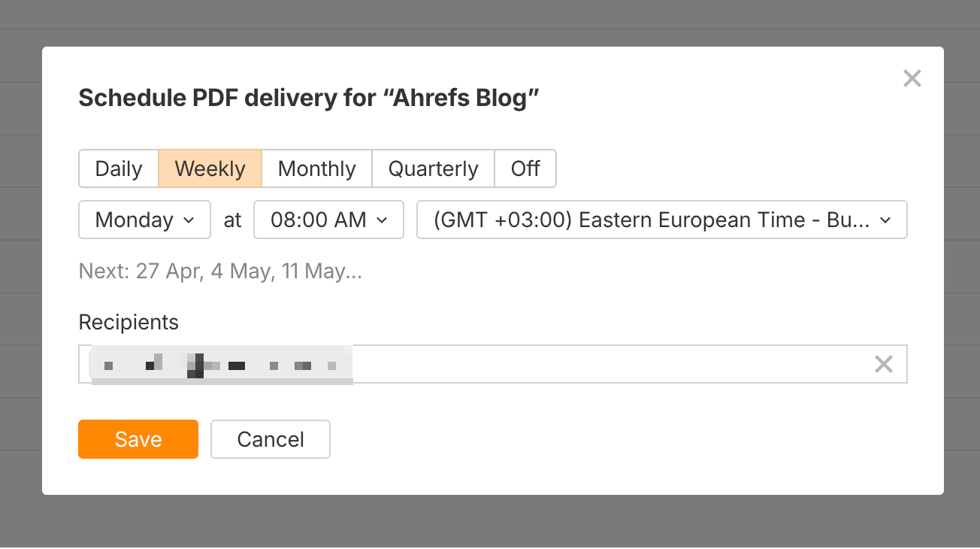Open the timezone selection dropdown
This screenshot has width=980, height=549.
click(x=661, y=220)
